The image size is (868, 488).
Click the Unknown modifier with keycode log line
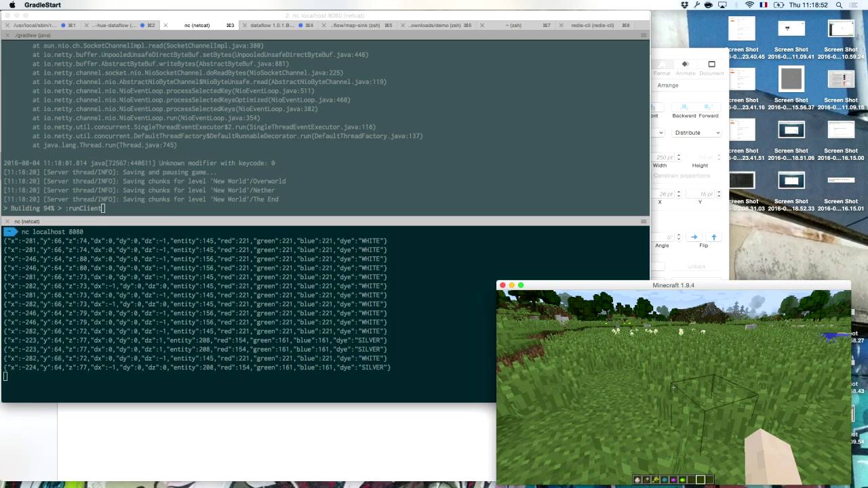coord(139,163)
